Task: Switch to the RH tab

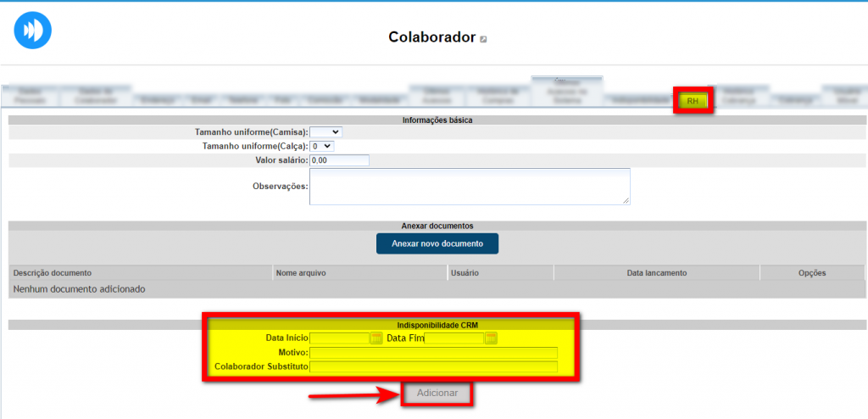Action: coord(693,101)
